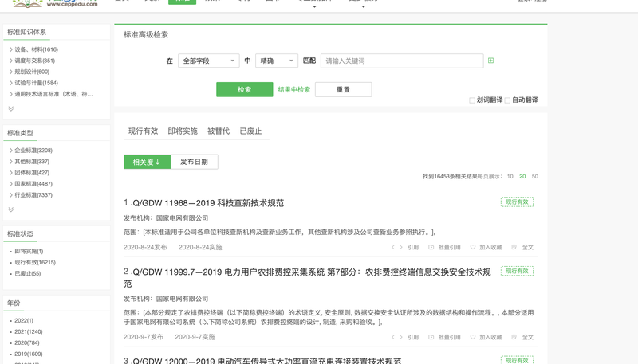Click 加入收藏 text for Q/GDW 11968—2019
The image size is (638, 364).
click(x=490, y=247)
